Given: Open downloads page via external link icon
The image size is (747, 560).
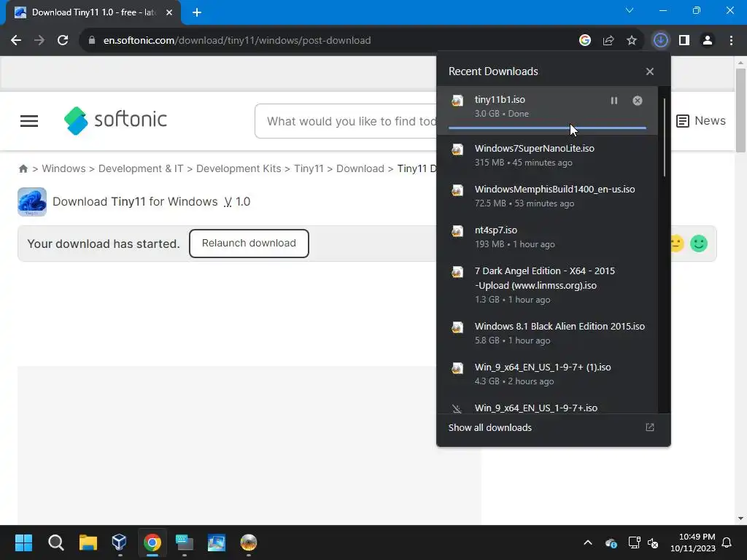Looking at the screenshot, I should tap(650, 427).
